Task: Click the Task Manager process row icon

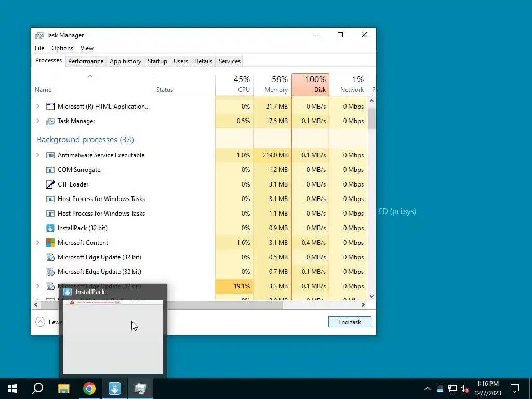Action: 50,121
